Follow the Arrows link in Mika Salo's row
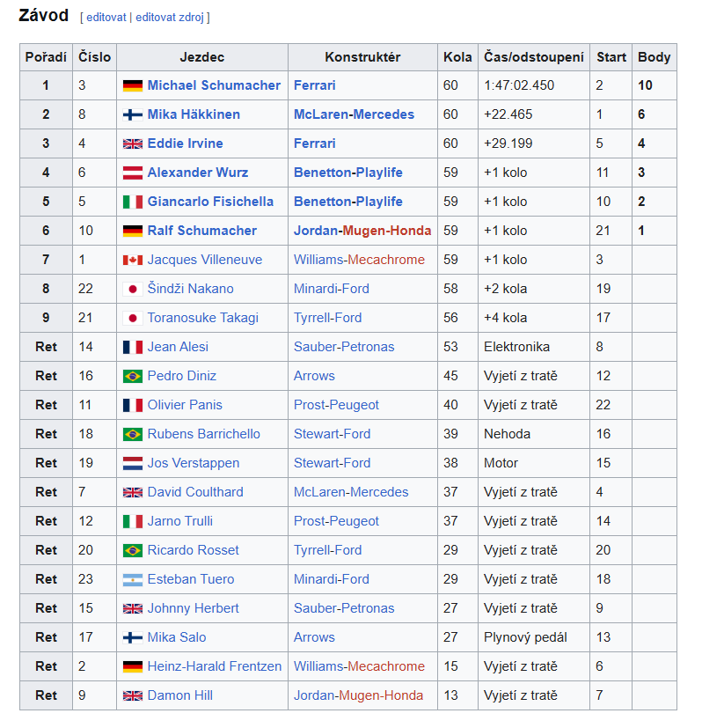The width and height of the screenshot is (724, 728). (314, 637)
